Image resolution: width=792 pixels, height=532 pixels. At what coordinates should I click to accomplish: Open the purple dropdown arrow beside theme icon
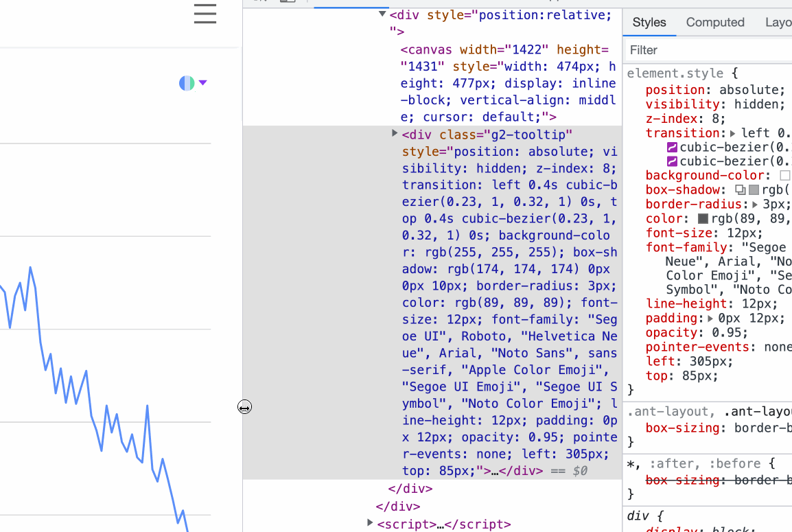pyautogui.click(x=203, y=82)
